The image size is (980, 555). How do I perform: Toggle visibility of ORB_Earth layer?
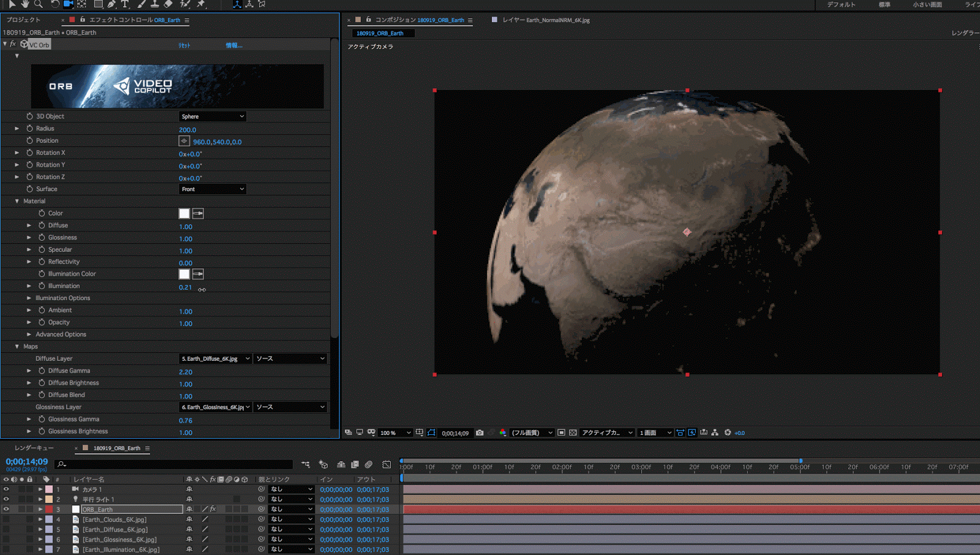[x=6, y=509]
